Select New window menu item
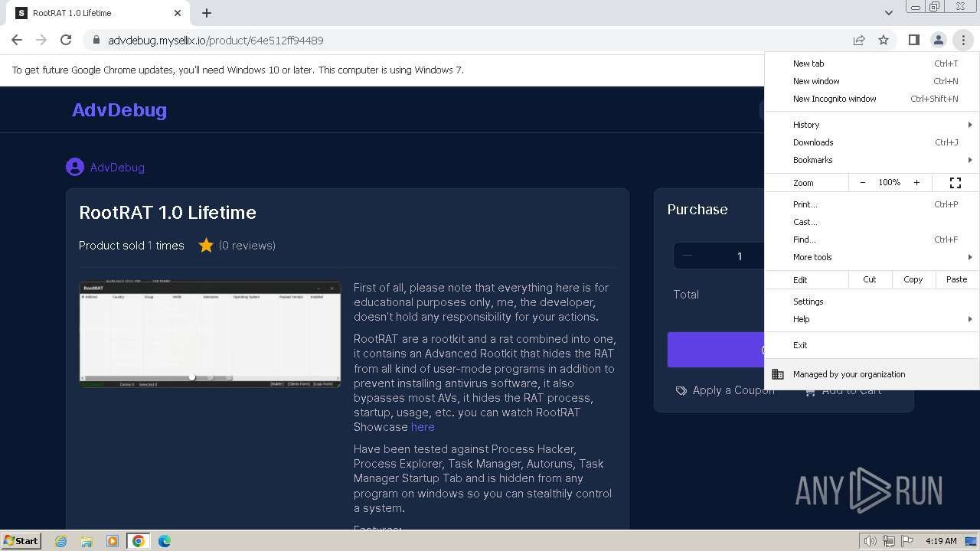 coord(871,81)
